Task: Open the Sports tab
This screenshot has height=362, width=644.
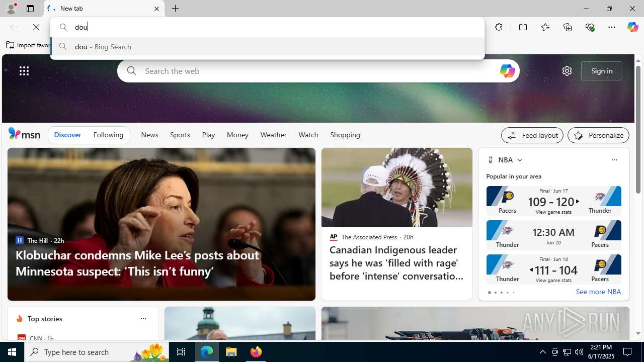Action: (x=180, y=135)
